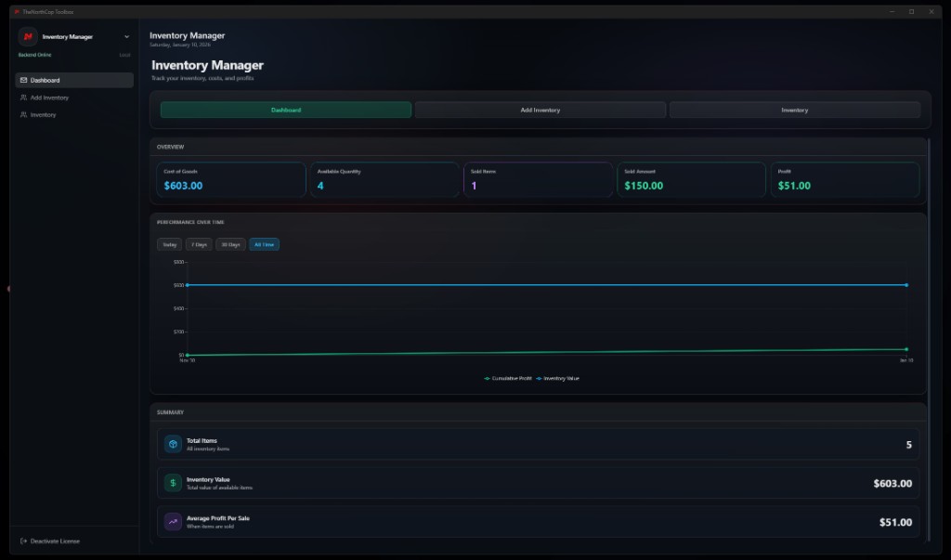
Task: Click the red TheNorthCop logo in sidebar header
Action: tap(28, 36)
